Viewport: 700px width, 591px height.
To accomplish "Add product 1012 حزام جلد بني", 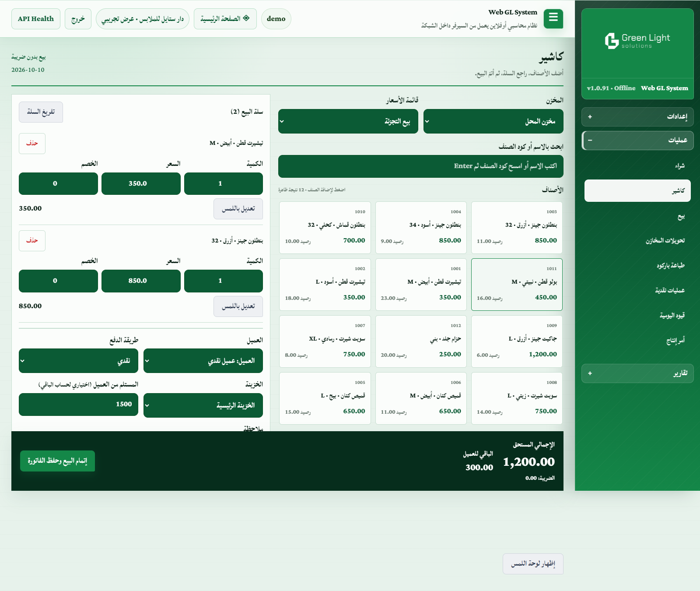I will pyautogui.click(x=421, y=341).
